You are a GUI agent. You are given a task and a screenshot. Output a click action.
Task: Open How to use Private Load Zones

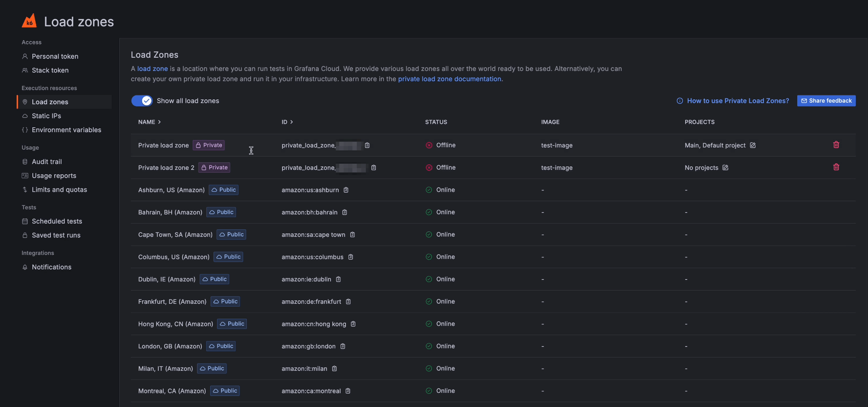pos(738,101)
